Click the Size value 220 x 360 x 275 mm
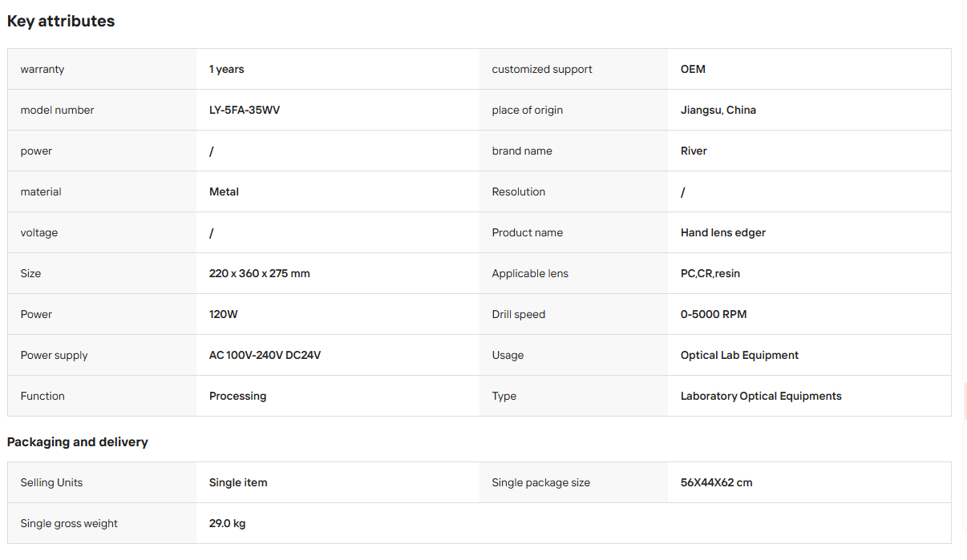 tap(260, 273)
